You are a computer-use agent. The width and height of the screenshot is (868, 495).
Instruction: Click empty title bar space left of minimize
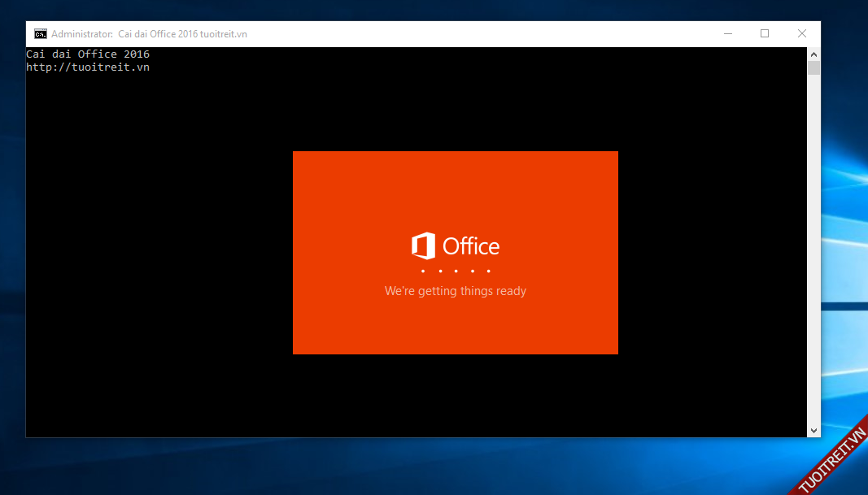point(488,33)
